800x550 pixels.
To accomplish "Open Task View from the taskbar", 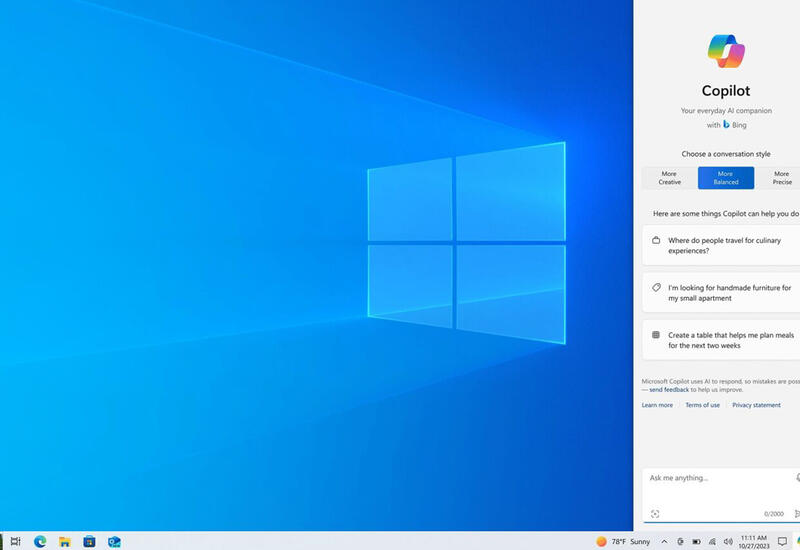I will 16,541.
